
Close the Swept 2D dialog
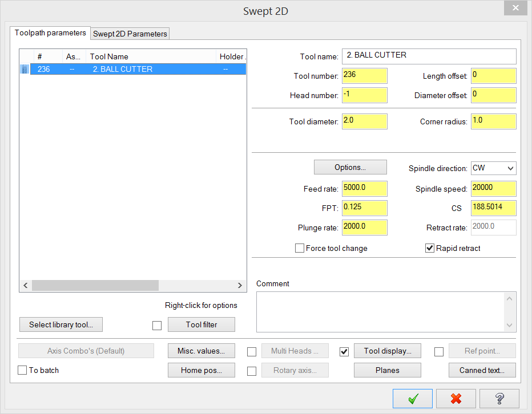tap(515, 8)
